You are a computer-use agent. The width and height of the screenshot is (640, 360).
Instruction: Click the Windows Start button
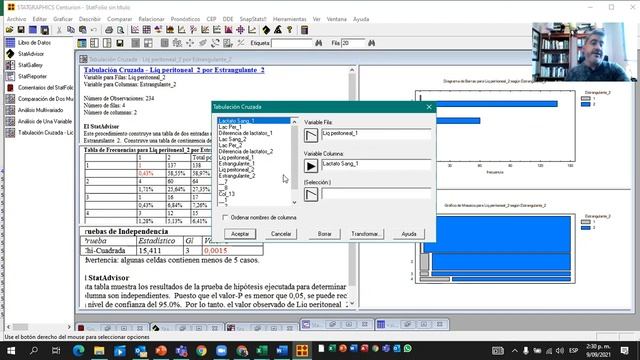[x=11, y=351]
